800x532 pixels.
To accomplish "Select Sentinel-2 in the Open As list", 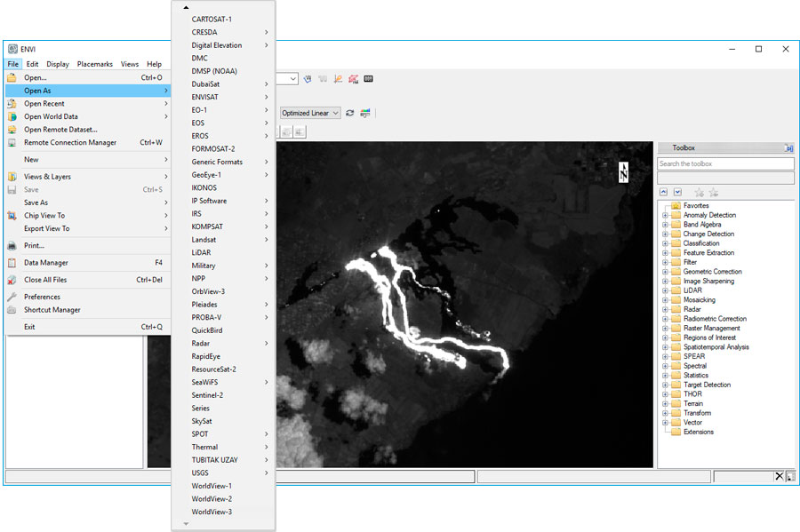I will click(223, 395).
